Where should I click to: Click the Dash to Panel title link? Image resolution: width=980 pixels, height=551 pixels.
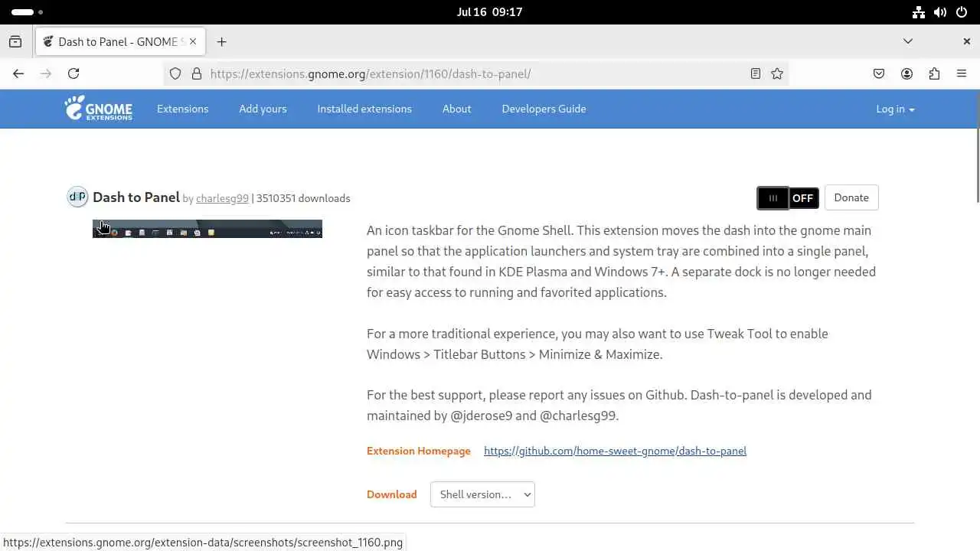(x=136, y=197)
